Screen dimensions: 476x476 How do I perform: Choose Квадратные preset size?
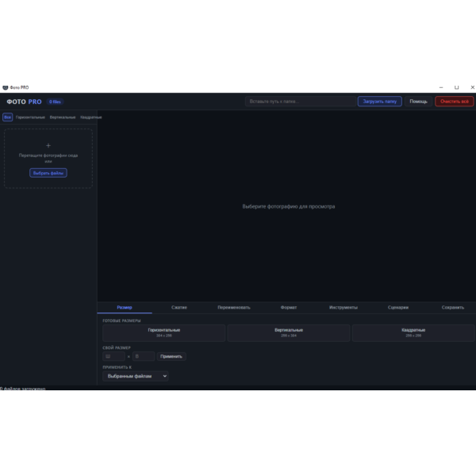(413, 333)
